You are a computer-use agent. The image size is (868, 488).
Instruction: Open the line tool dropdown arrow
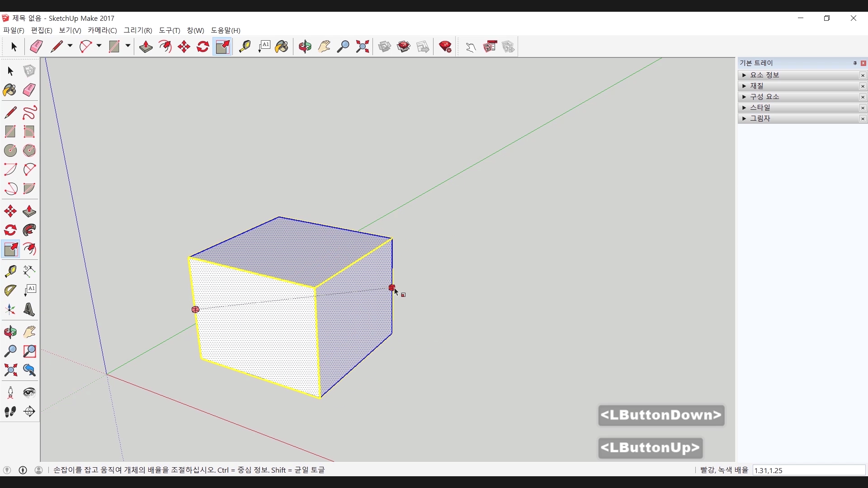[x=70, y=46]
